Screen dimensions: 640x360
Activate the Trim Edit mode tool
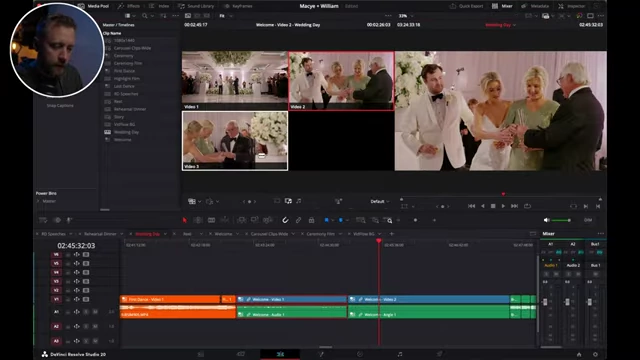click(x=198, y=220)
